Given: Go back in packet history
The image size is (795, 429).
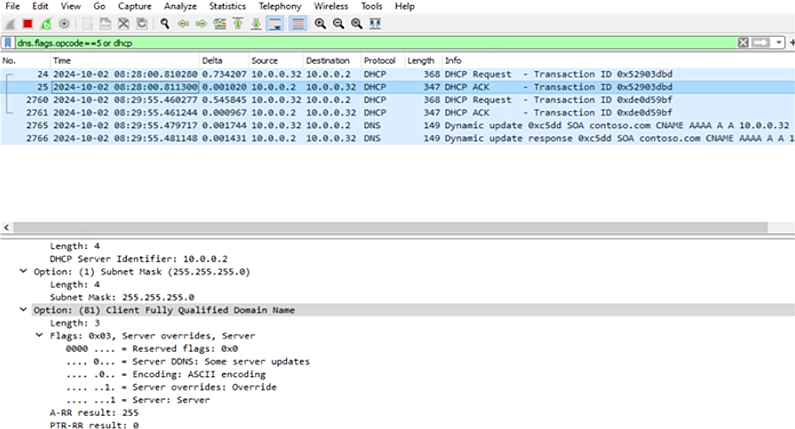Looking at the screenshot, I should click(x=183, y=24).
